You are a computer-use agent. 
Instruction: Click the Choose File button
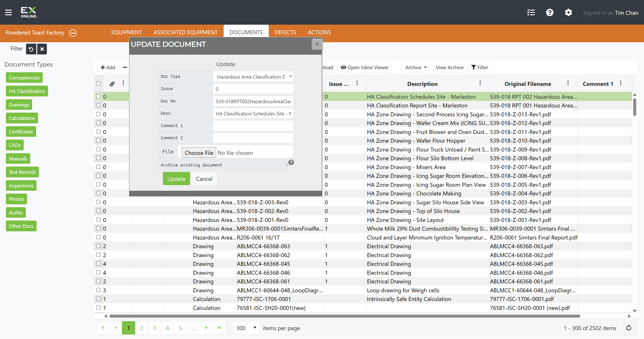click(x=199, y=153)
